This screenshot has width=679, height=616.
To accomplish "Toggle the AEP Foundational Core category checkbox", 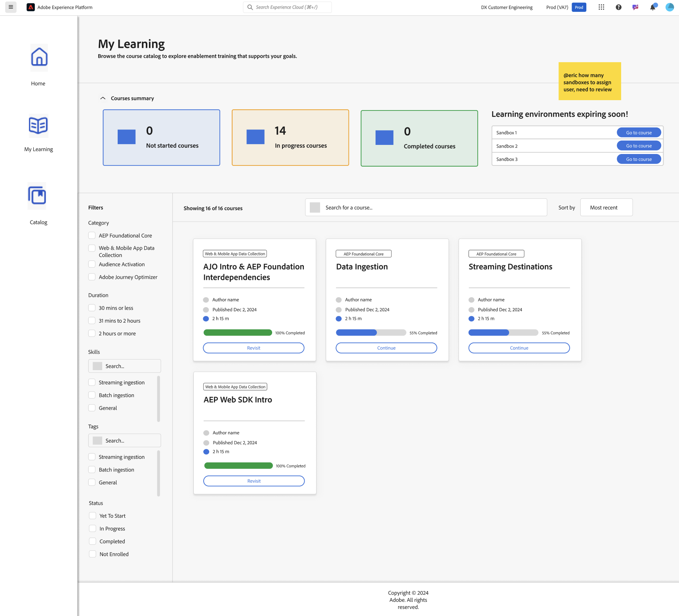I will (92, 236).
